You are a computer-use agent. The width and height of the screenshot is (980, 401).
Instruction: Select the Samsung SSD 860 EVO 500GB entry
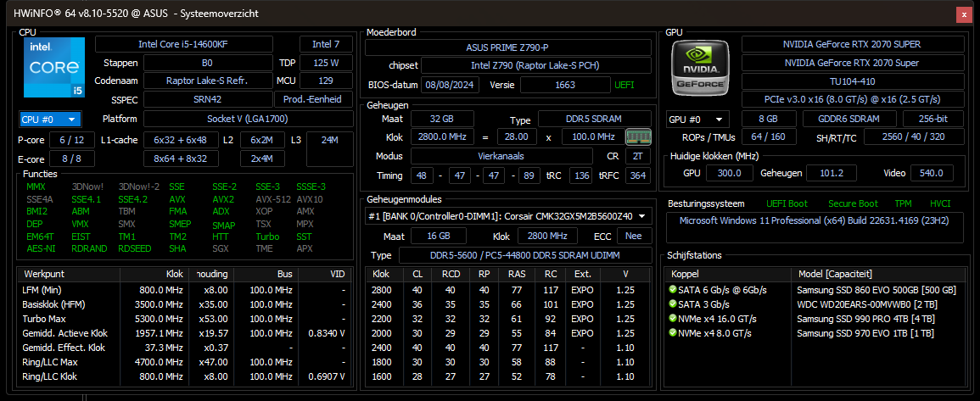[815, 290]
